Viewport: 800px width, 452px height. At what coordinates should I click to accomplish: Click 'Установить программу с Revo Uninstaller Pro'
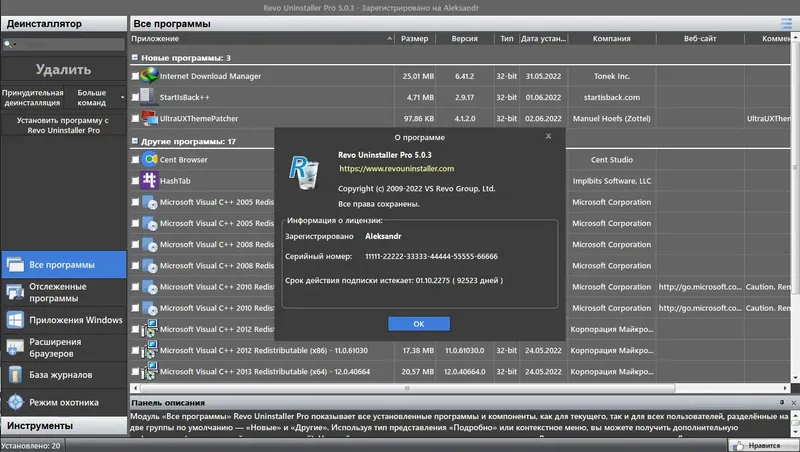coord(64,125)
